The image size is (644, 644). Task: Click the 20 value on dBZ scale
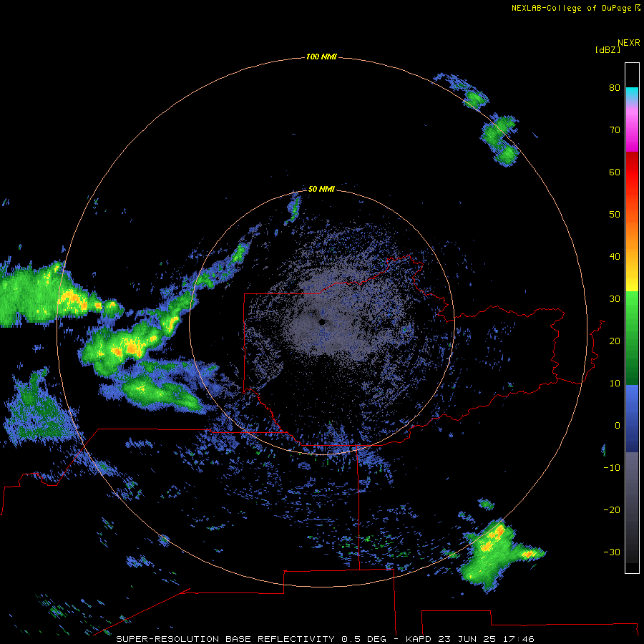pos(615,341)
